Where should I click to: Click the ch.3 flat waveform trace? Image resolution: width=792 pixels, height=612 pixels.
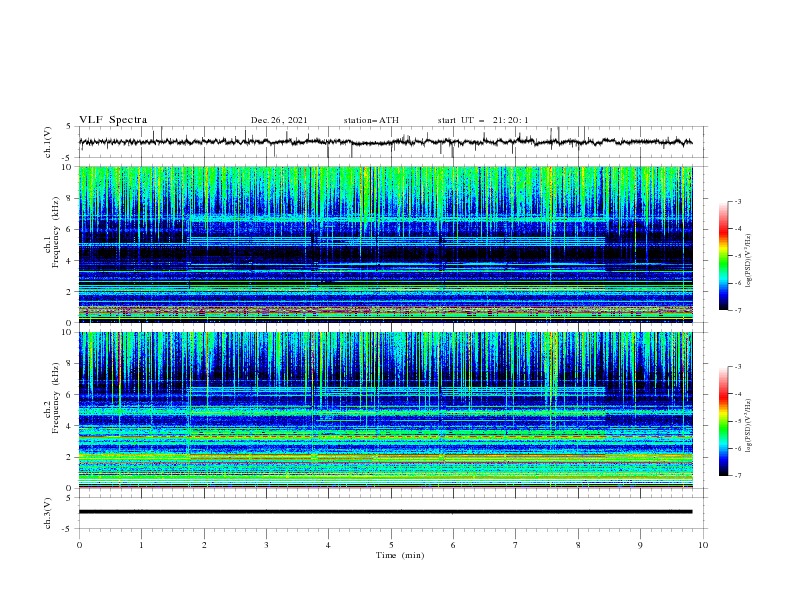(x=385, y=512)
